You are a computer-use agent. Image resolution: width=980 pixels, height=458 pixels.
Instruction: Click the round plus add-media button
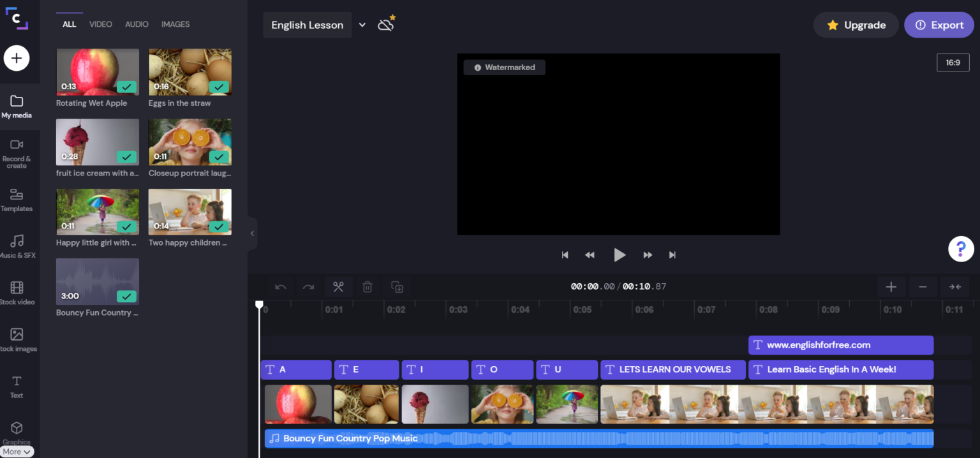17,59
